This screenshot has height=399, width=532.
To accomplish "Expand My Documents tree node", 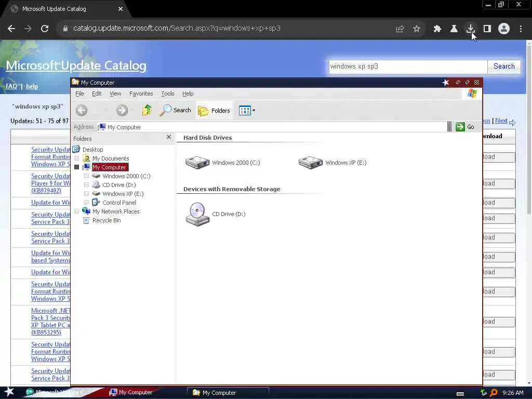I will point(77,158).
